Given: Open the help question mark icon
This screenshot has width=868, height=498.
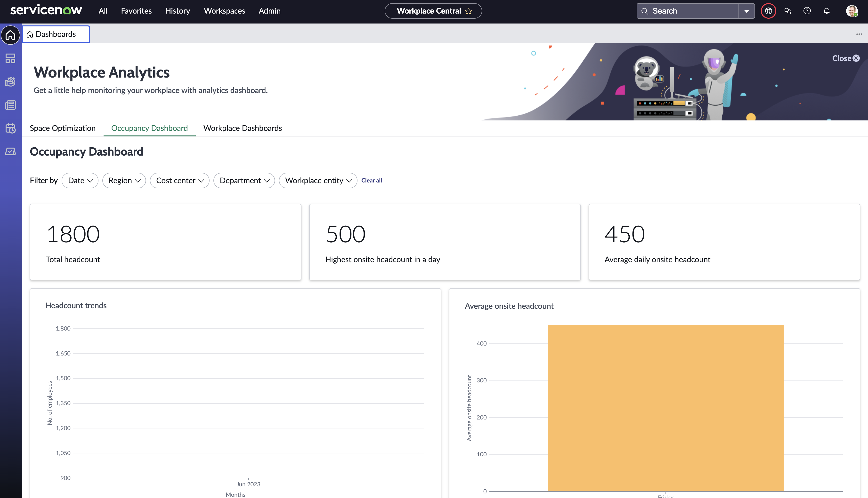Looking at the screenshot, I should pyautogui.click(x=807, y=11).
